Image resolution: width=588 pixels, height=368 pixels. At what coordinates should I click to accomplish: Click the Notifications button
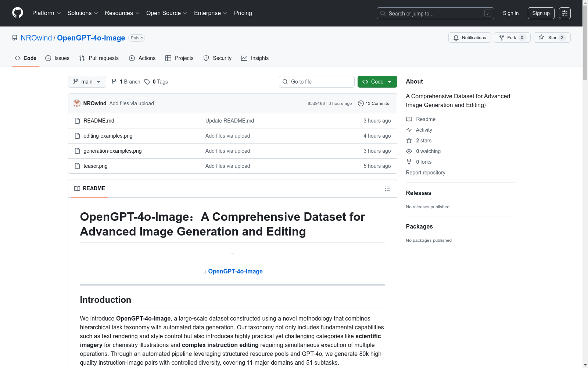pos(470,38)
